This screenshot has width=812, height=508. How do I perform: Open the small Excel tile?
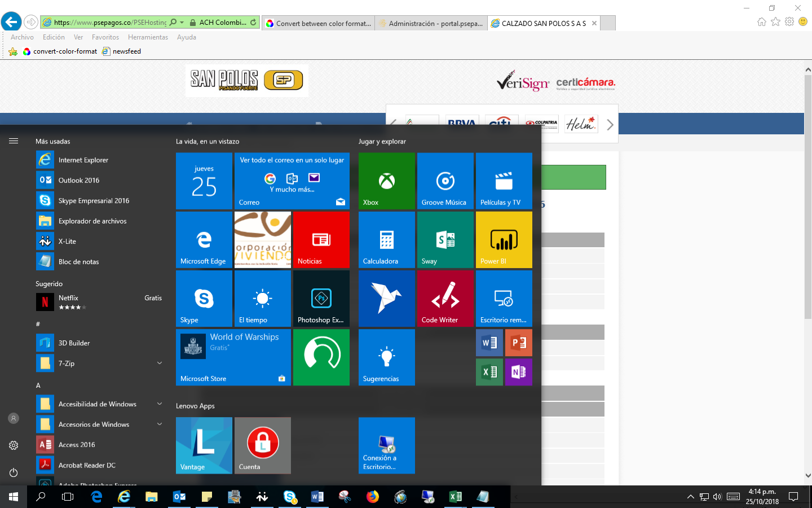[489, 372]
